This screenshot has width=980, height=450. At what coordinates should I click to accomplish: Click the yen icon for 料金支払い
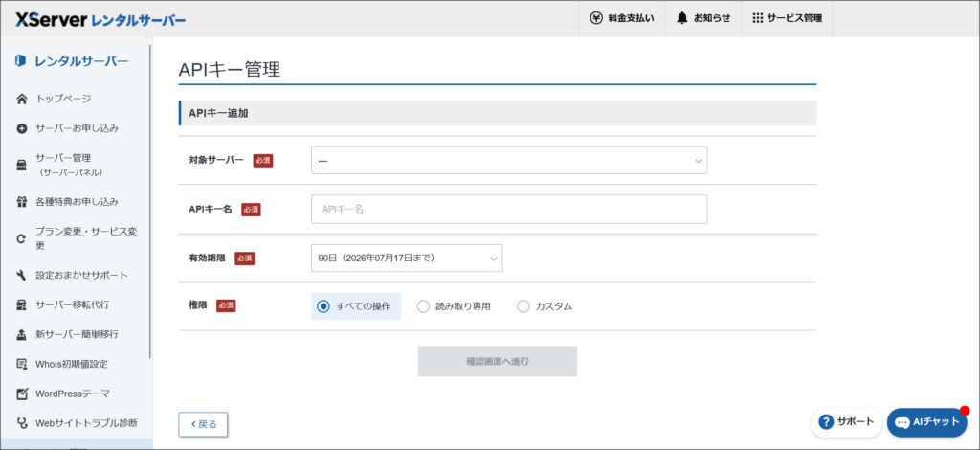(x=596, y=18)
